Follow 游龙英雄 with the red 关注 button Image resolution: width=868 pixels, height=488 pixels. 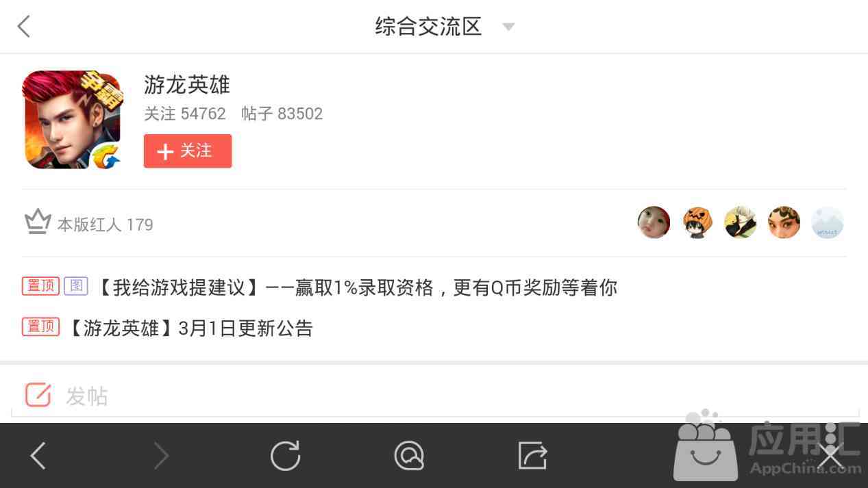(x=188, y=151)
